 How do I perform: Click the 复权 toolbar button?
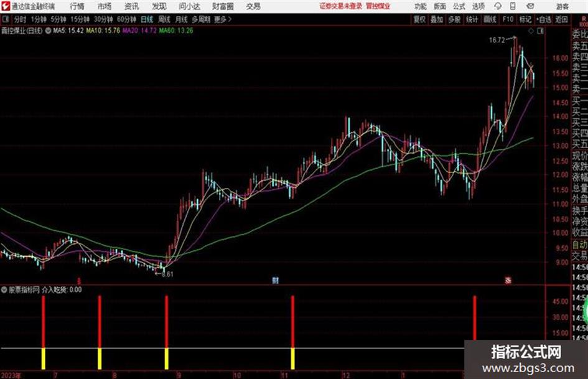419,19
